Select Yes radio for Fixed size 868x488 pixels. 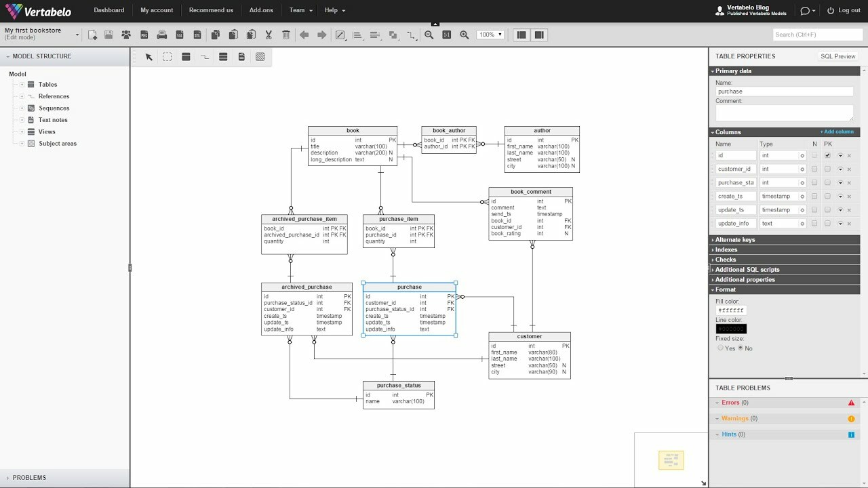[720, 348]
